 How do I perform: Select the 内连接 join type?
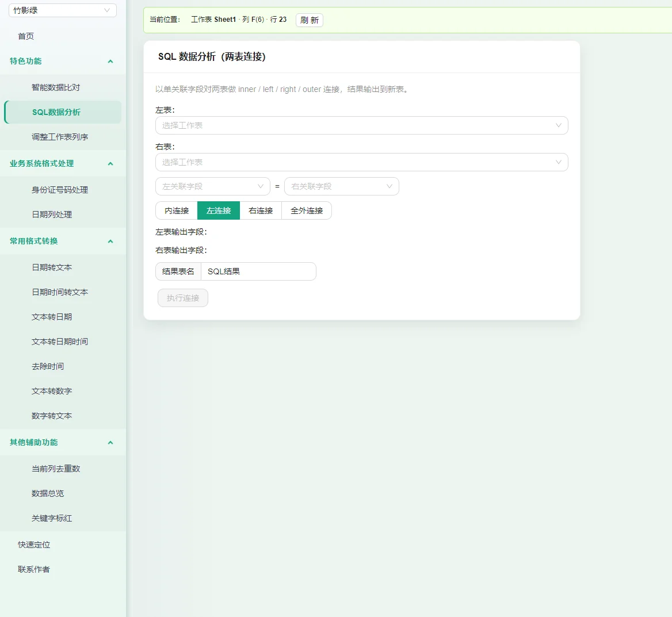point(177,211)
